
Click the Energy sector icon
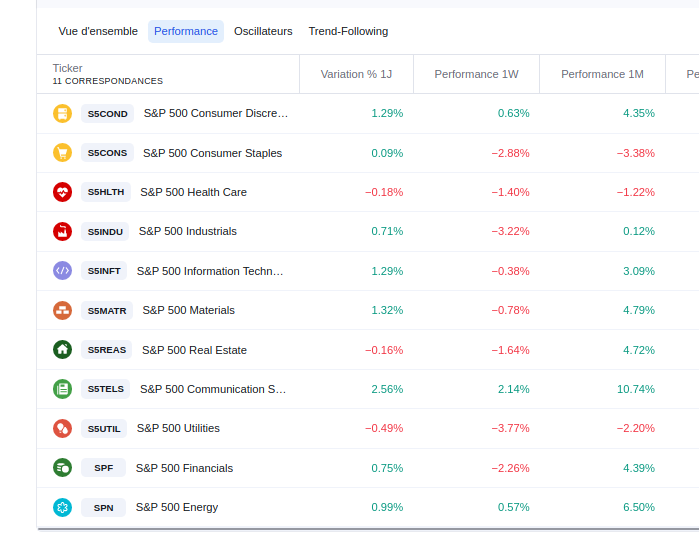click(x=63, y=507)
